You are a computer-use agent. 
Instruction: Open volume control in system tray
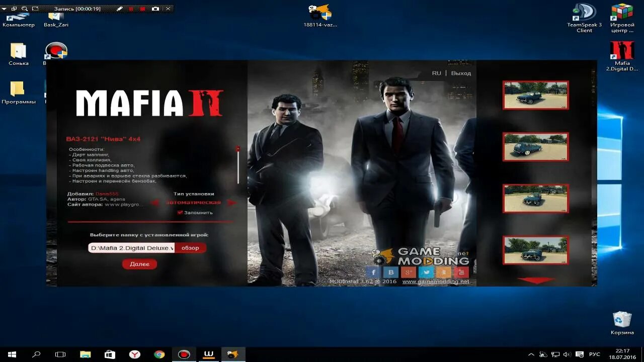567,354
